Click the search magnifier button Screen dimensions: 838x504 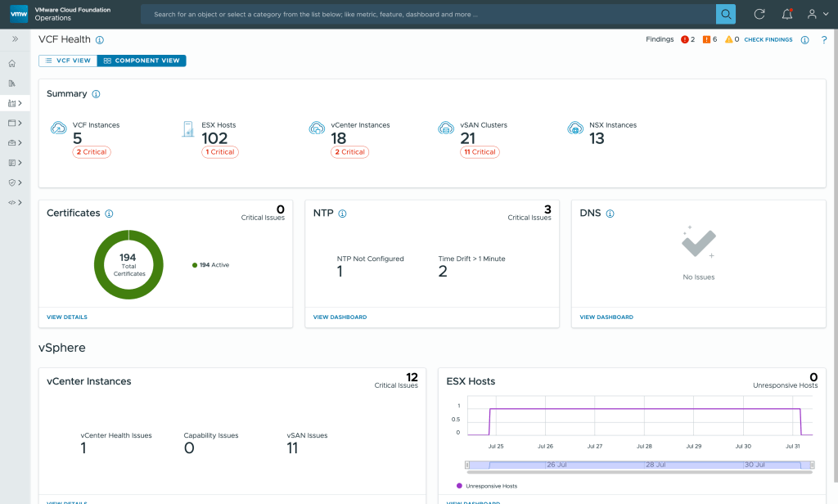point(725,14)
